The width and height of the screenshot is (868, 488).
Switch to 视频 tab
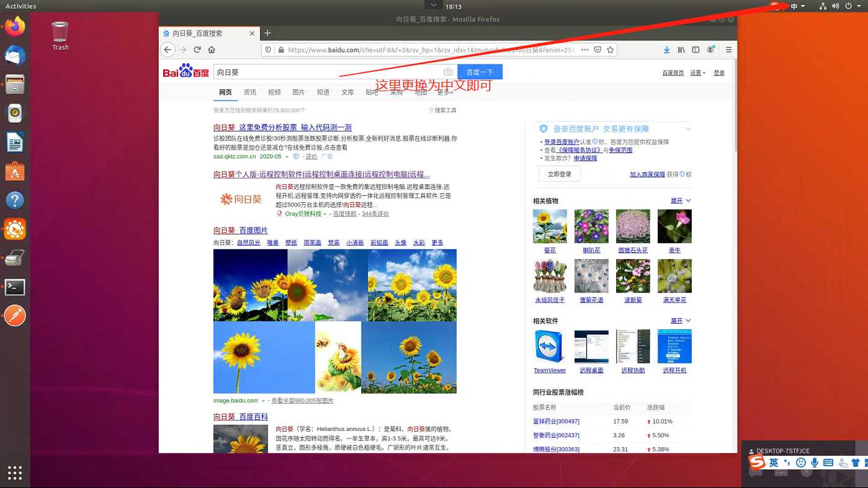(x=274, y=92)
